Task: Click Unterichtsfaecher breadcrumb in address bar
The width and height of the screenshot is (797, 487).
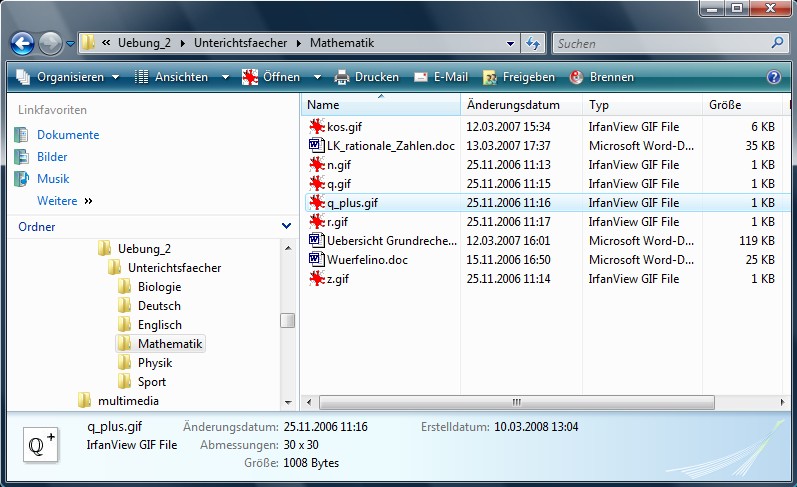Action: [240, 43]
